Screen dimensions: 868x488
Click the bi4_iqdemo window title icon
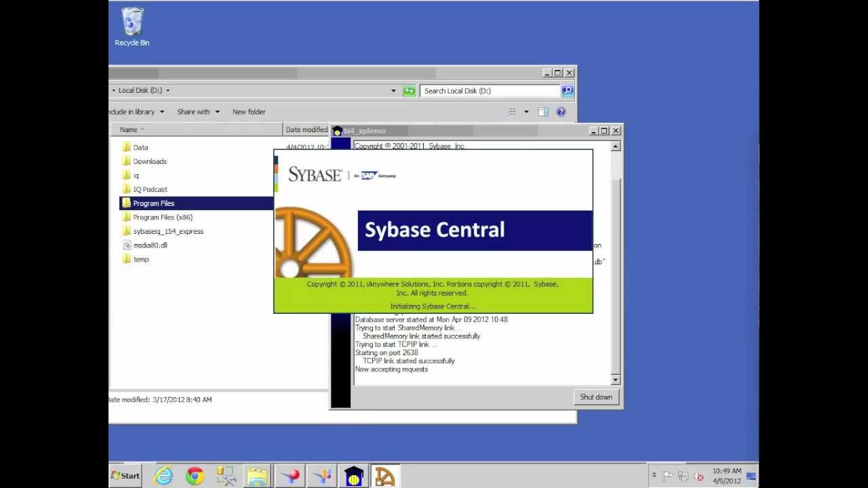[x=337, y=131]
